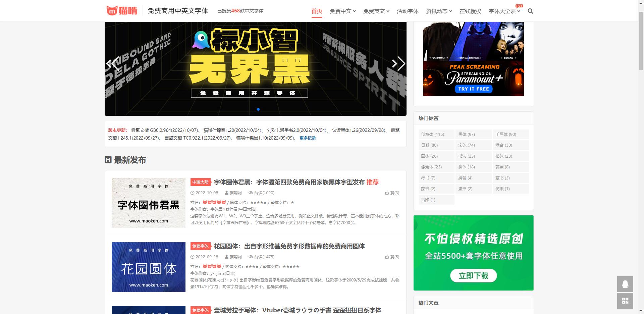Click the floating notification bell icon

coord(625,284)
